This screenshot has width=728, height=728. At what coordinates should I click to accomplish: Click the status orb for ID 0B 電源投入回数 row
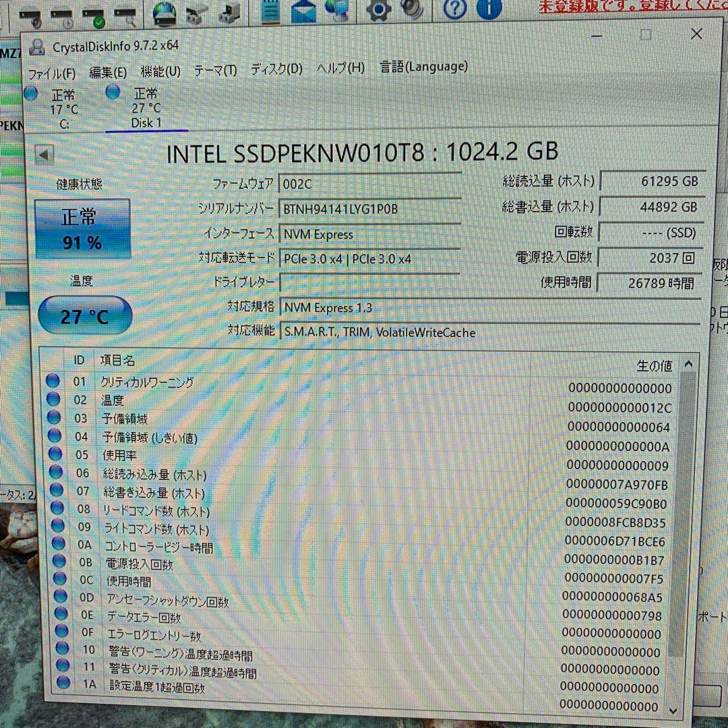tap(59, 561)
